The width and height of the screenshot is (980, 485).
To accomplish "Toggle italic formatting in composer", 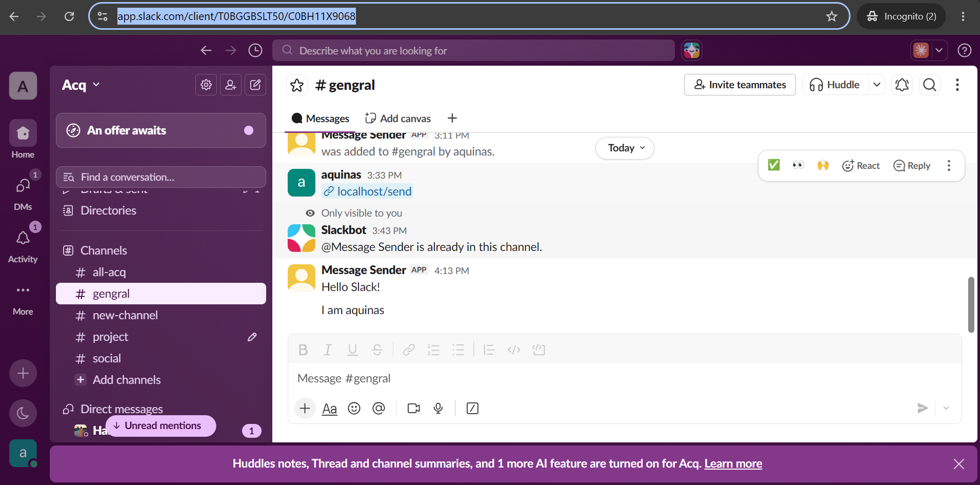I will [328, 350].
